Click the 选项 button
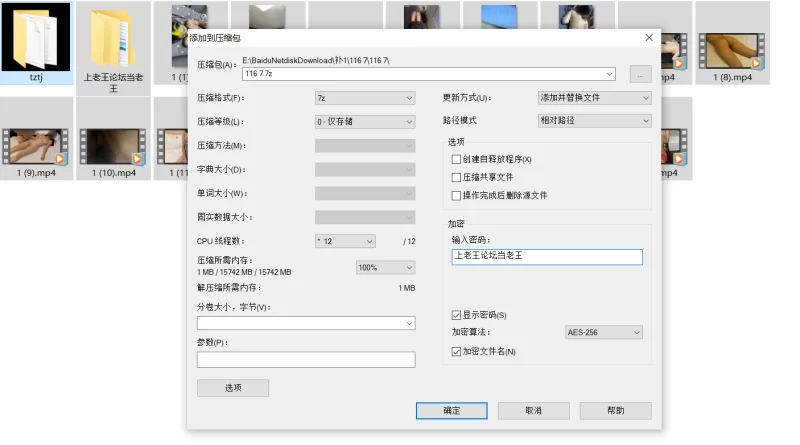Viewport: 800px width, 445px height. tap(232, 388)
